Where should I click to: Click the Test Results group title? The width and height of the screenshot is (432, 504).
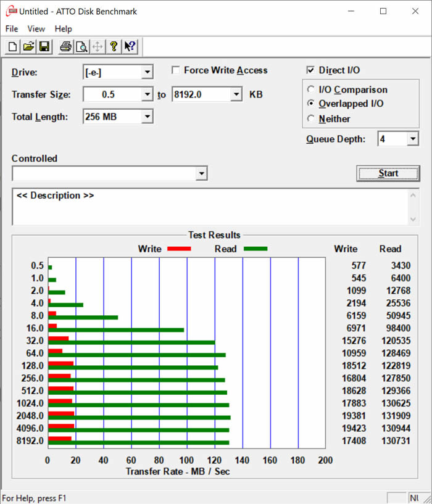click(x=214, y=235)
